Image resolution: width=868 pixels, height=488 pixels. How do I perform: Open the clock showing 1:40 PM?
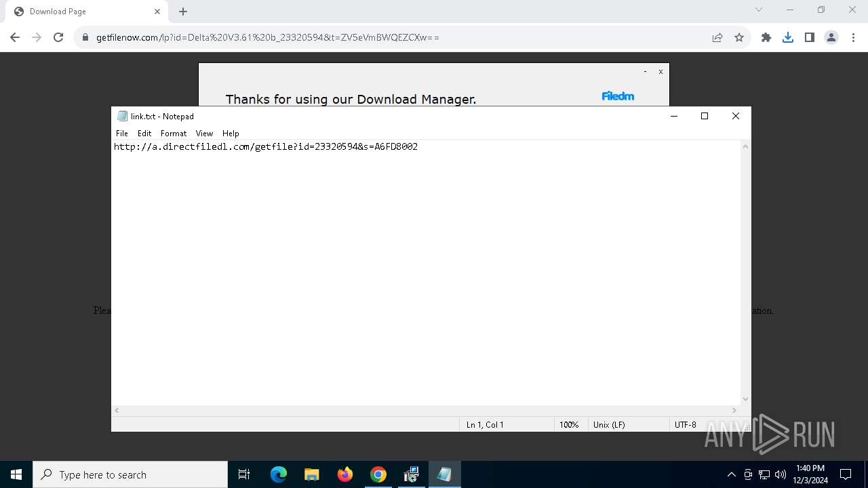point(810,474)
